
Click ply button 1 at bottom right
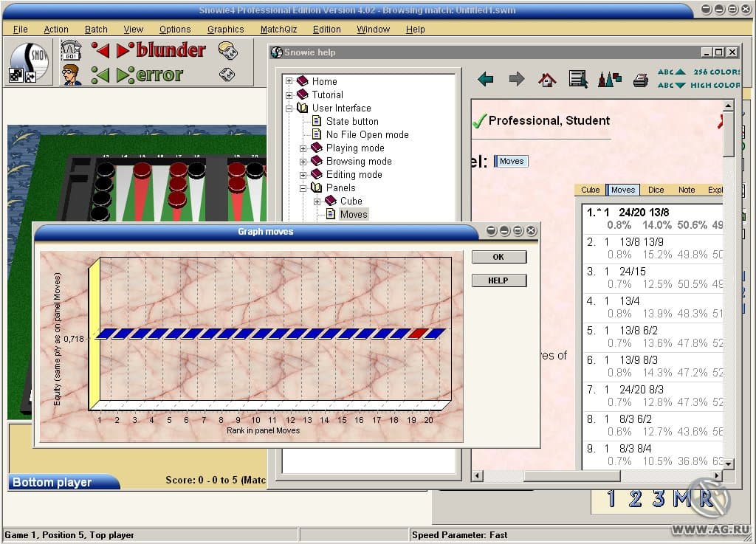tap(611, 498)
